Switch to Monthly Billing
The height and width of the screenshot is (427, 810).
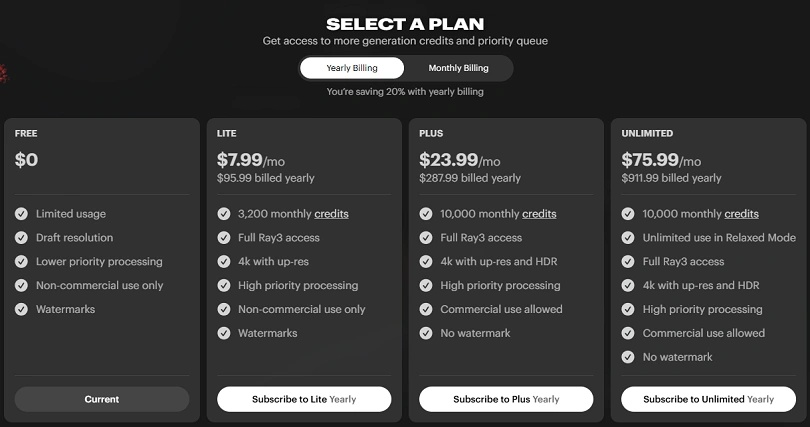tap(458, 68)
